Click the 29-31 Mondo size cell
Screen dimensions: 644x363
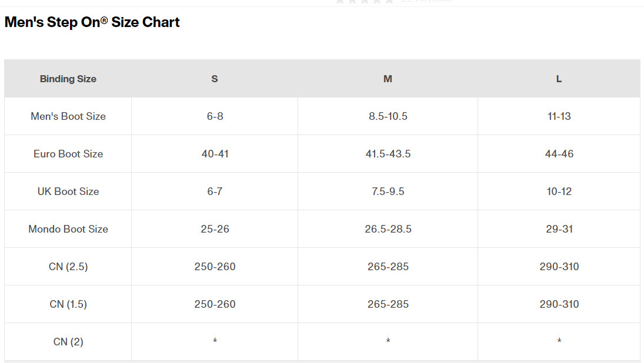[x=559, y=229]
